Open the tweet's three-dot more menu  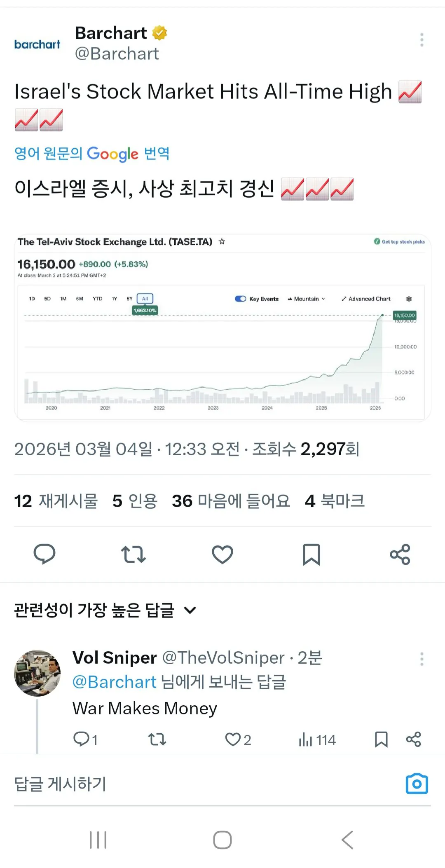(422, 40)
